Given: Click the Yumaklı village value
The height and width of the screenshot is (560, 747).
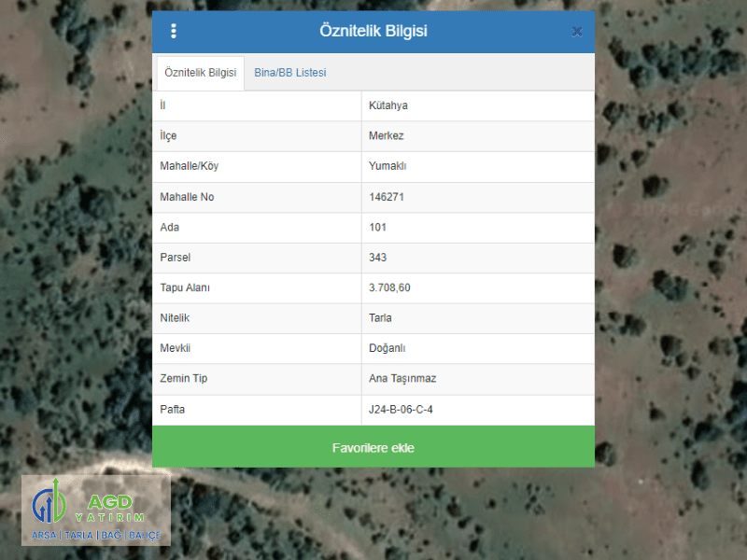Looking at the screenshot, I should 388,166.
